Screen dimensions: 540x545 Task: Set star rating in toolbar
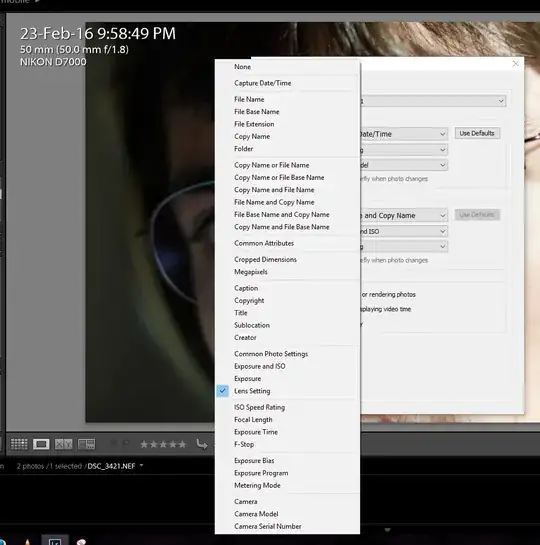pos(163,444)
